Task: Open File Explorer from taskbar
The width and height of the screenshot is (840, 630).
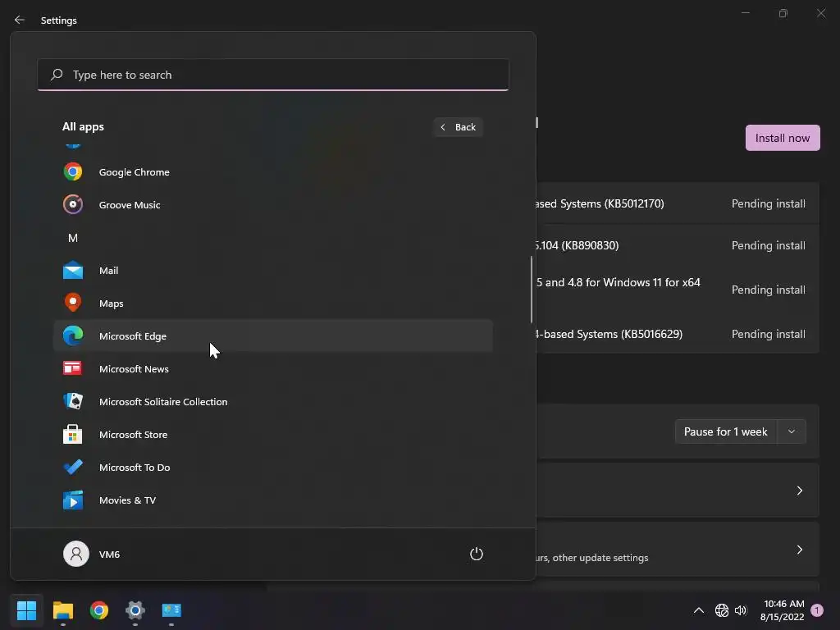Action: pos(62,610)
